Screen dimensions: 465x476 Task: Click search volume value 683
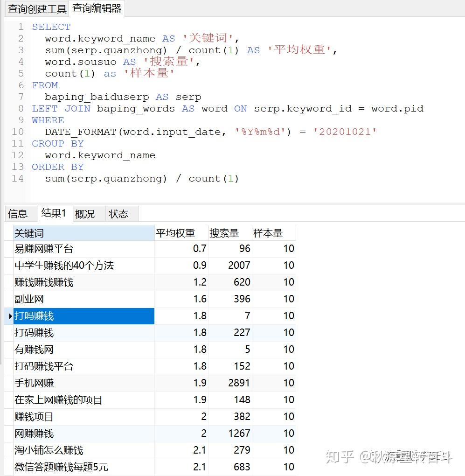click(x=230, y=467)
